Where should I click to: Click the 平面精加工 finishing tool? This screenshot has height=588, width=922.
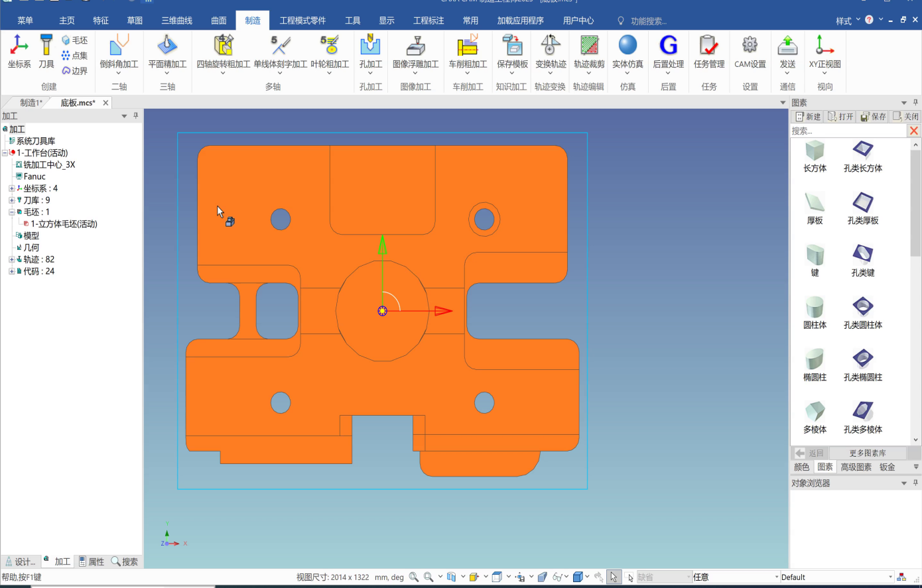[167, 52]
